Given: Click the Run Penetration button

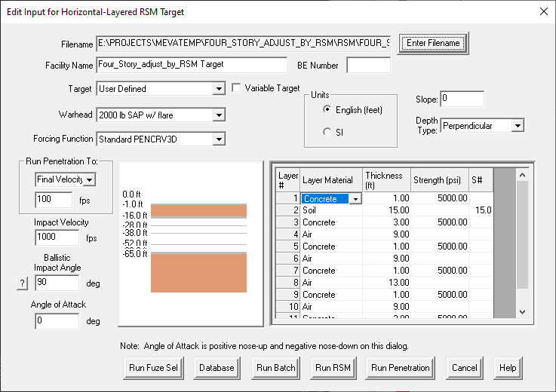Looking at the screenshot, I should pos(400,368).
